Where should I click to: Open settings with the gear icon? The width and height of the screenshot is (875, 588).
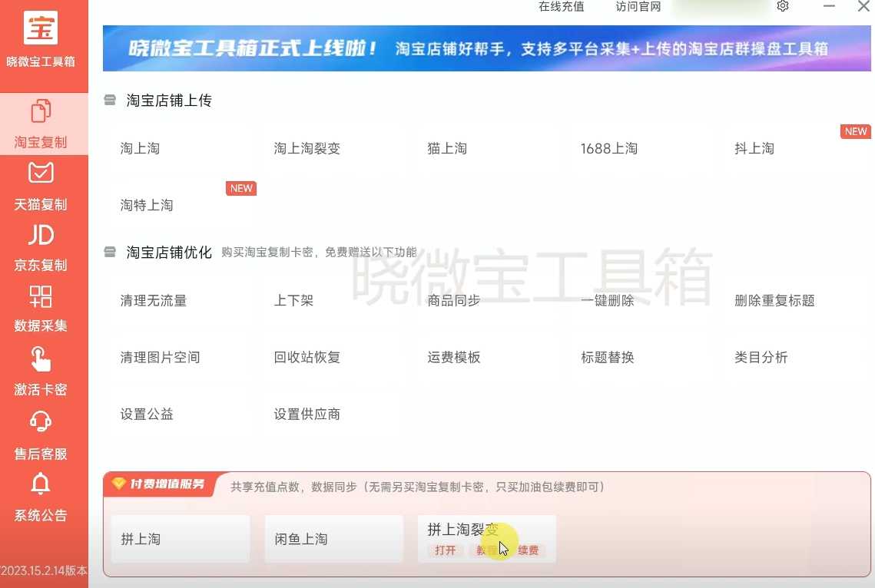click(782, 6)
